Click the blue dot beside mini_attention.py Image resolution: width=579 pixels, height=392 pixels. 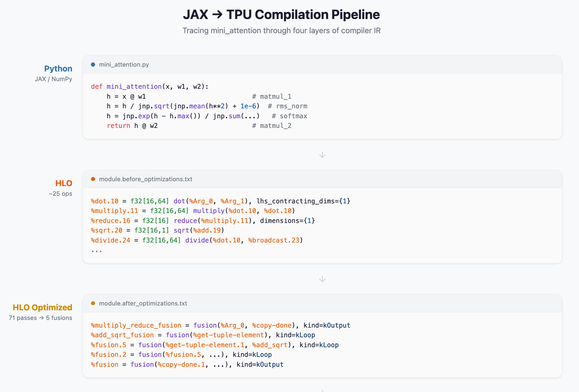pos(93,65)
